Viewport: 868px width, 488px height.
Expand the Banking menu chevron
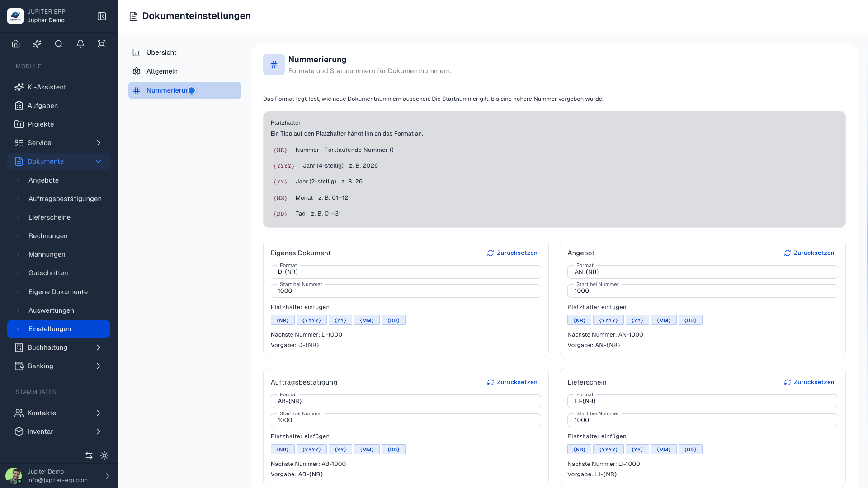pos(99,366)
